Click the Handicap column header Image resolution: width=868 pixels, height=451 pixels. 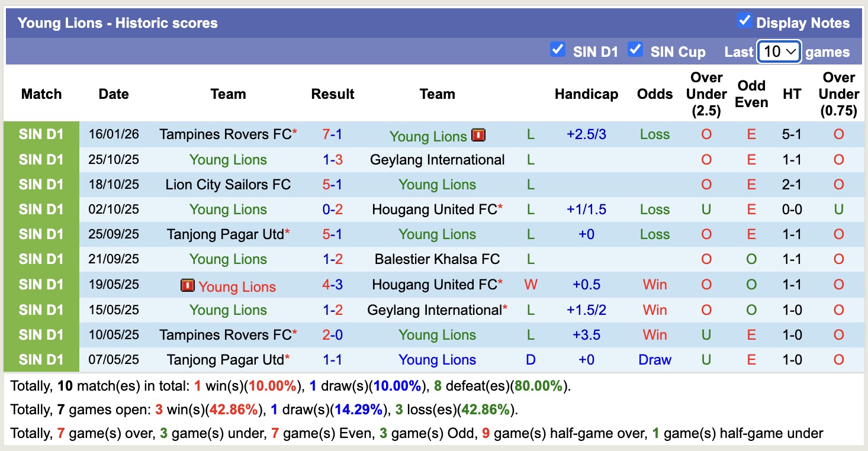coord(586,94)
